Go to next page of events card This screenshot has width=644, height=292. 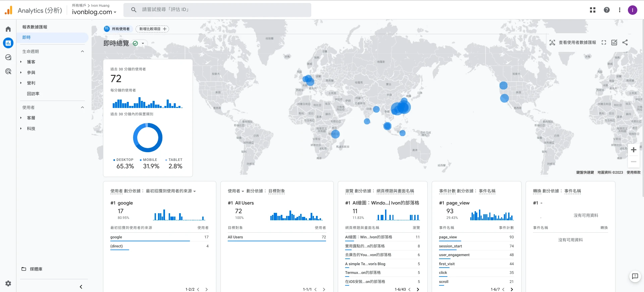(x=512, y=289)
